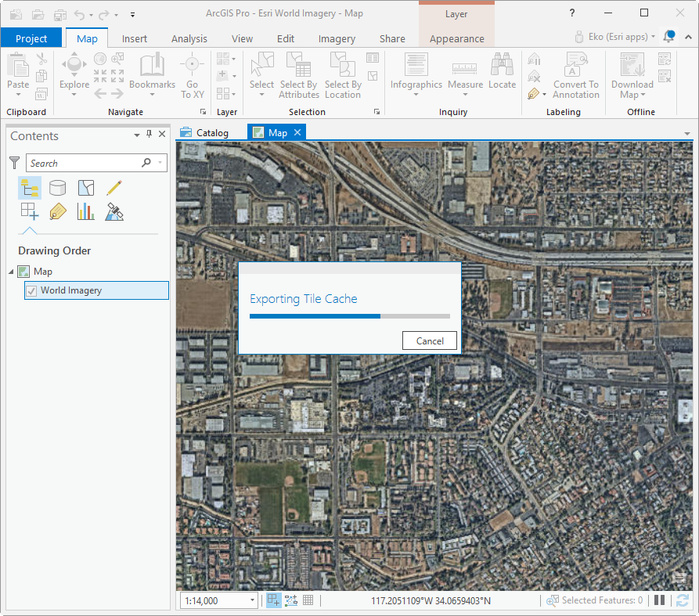Cancel the Exporting Tile Cache operation
Viewport: 699px width, 616px height.
429,341
